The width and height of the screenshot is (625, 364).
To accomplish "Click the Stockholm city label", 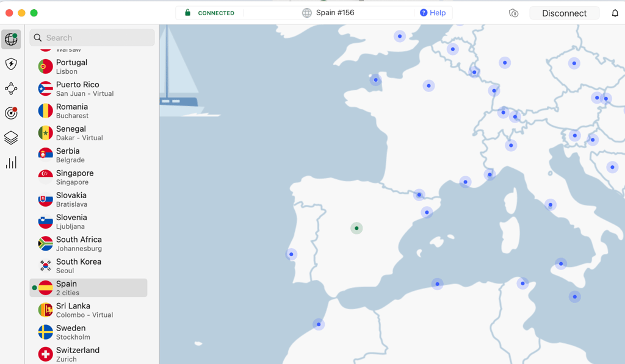I will pos(73,337).
